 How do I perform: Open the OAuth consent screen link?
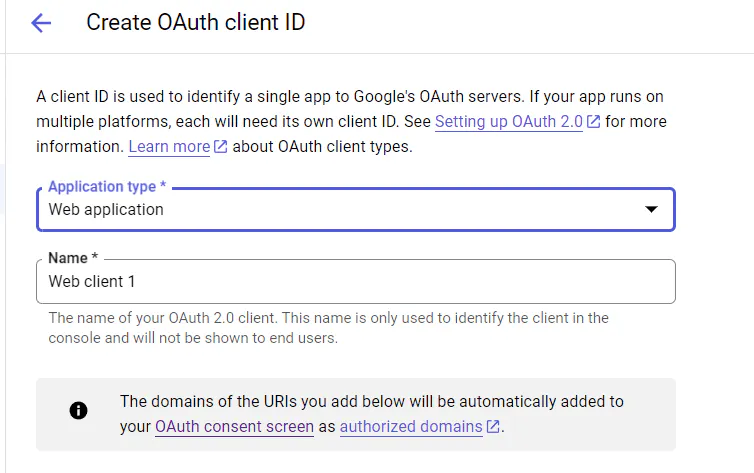[234, 427]
